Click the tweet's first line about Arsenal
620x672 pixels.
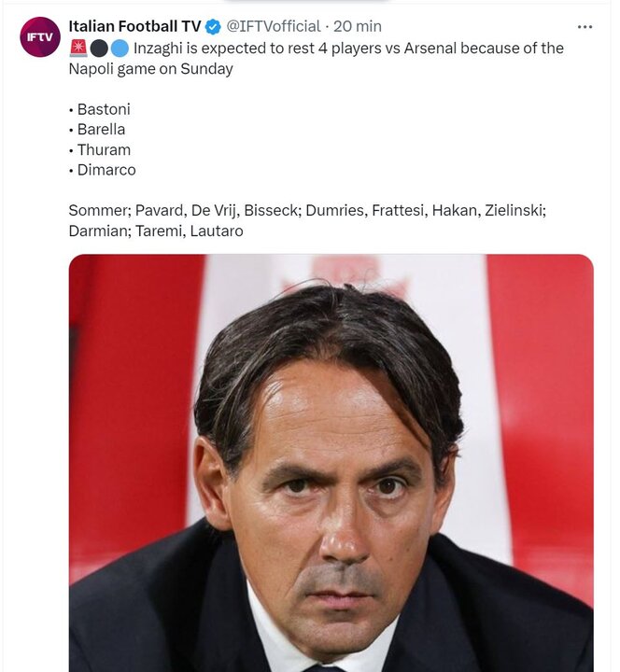pyautogui.click(x=349, y=48)
